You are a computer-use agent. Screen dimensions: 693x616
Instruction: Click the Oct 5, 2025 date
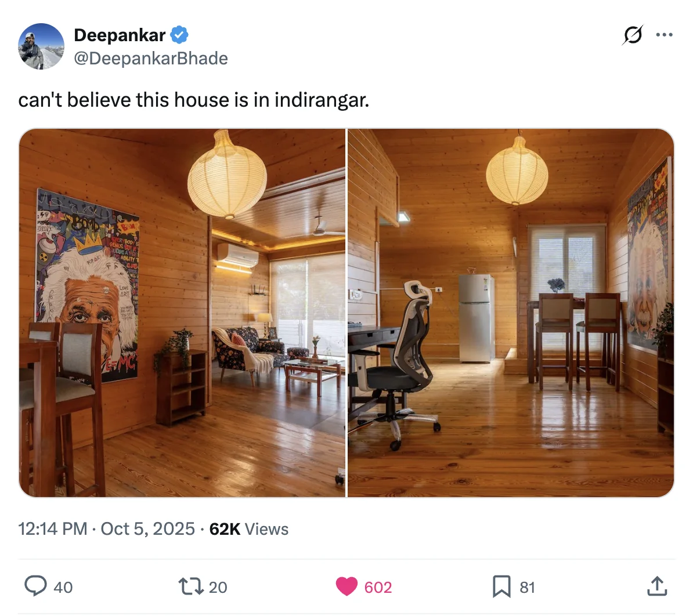pyautogui.click(x=147, y=528)
